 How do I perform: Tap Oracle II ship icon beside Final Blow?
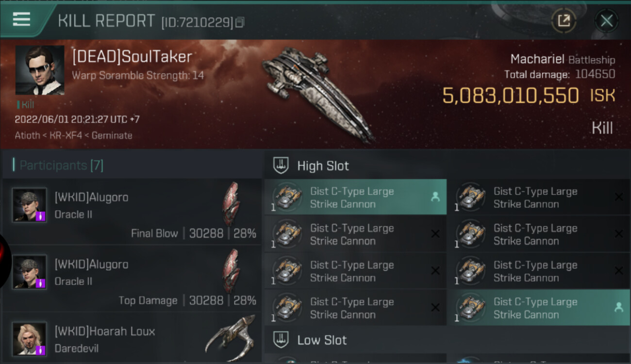231,204
